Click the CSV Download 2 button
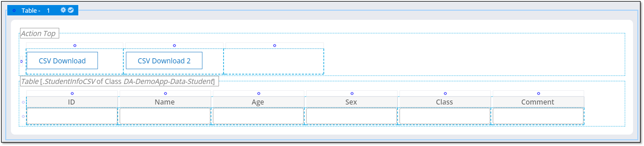This screenshot has height=146, width=644. click(164, 61)
